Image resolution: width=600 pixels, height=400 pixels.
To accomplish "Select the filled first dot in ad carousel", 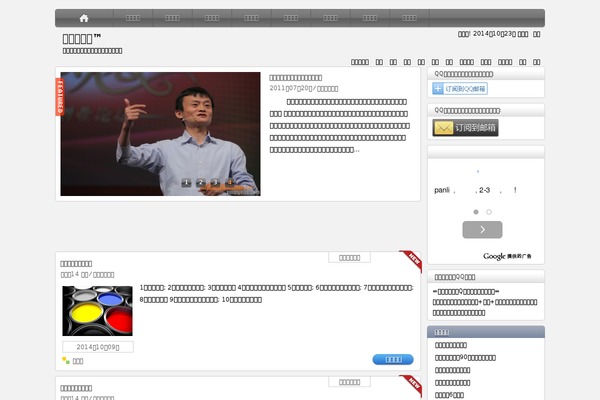I will (476, 212).
